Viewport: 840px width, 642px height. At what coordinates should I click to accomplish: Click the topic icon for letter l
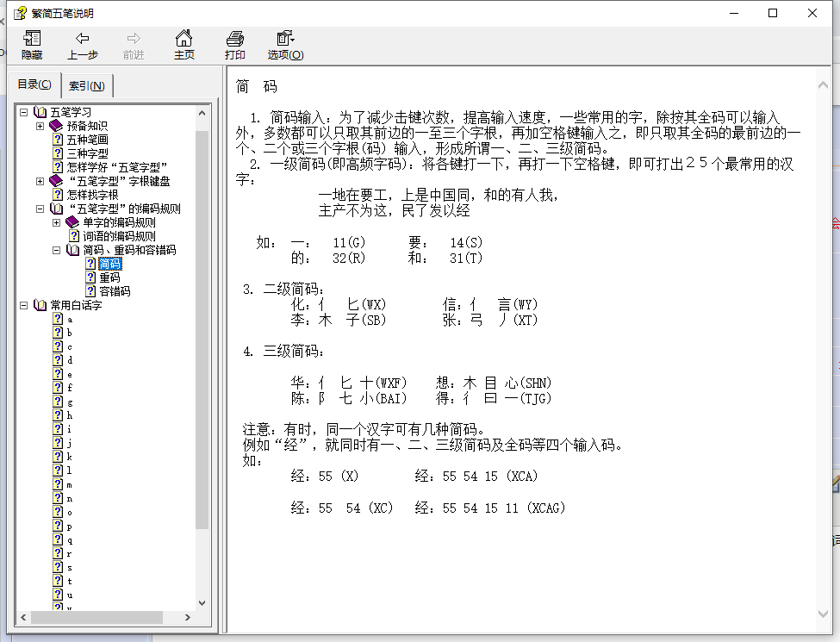[x=59, y=471]
